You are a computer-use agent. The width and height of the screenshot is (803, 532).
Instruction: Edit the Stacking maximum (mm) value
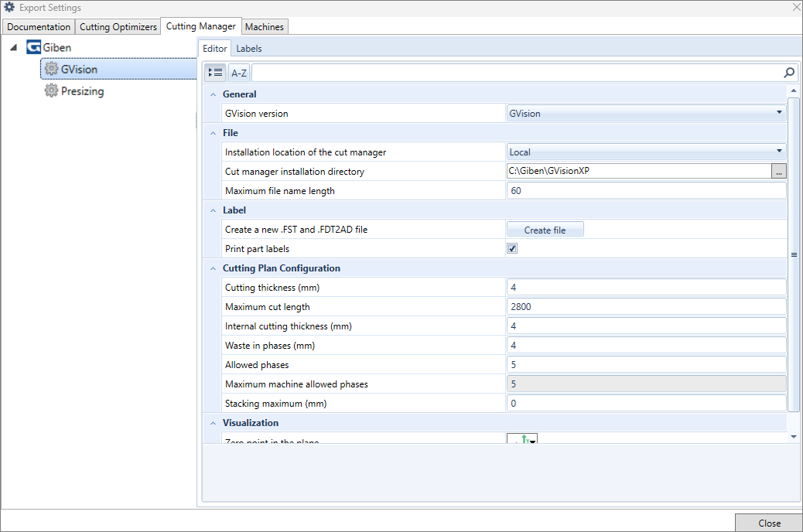click(x=646, y=404)
